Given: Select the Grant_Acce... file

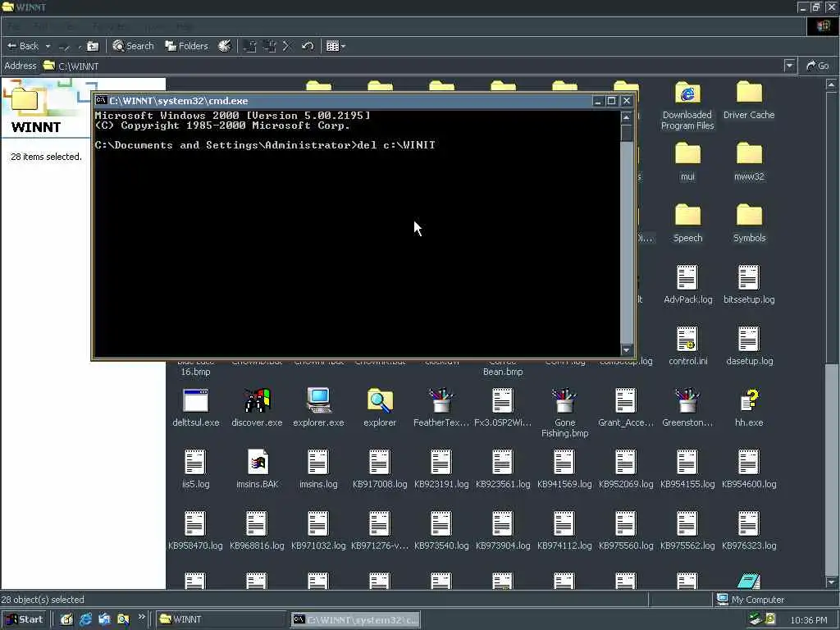Looking at the screenshot, I should pyautogui.click(x=626, y=408).
